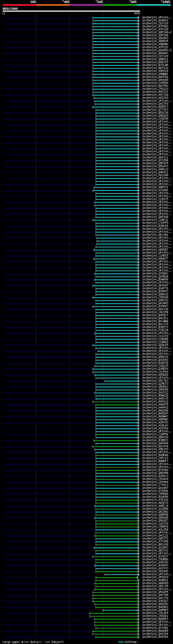
Task: Click the green ~80% identity color segment
Action: [120, 5]
